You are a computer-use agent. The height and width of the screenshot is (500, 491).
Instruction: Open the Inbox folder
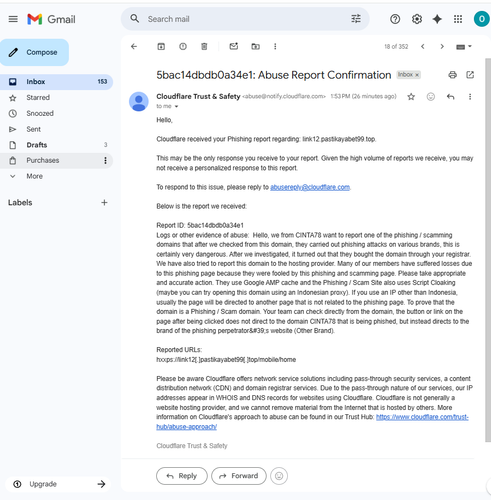56,82
